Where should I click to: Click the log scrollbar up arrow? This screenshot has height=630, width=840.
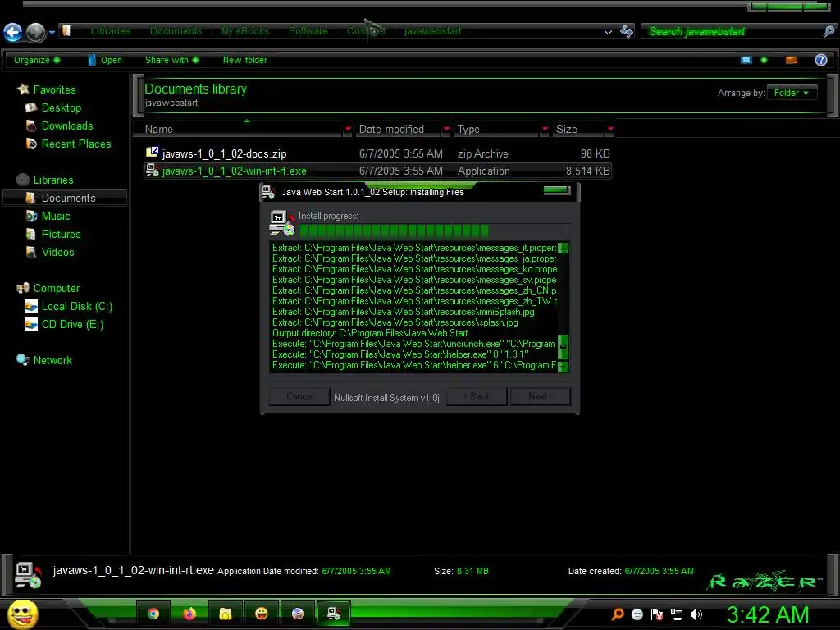click(x=563, y=248)
